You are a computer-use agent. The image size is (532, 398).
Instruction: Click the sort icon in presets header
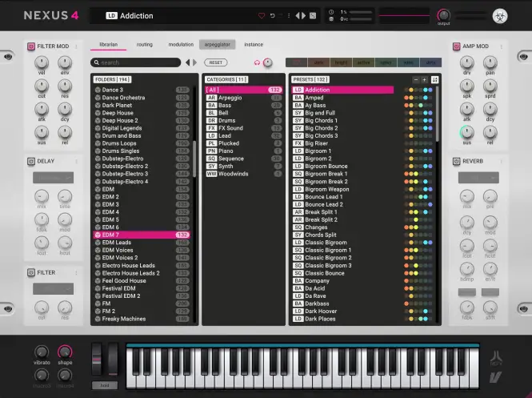434,79
